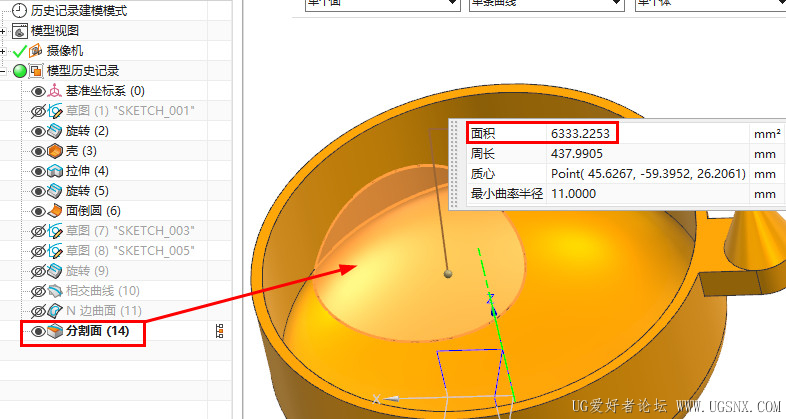Hide the 面倒圆 (6) feature
786x419 pixels.
[x=38, y=212]
